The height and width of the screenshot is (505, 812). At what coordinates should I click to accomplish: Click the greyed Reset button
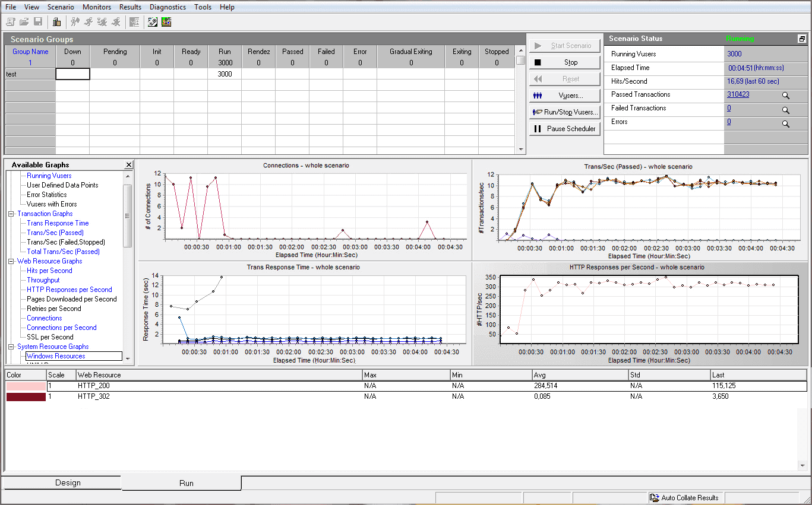pos(564,79)
